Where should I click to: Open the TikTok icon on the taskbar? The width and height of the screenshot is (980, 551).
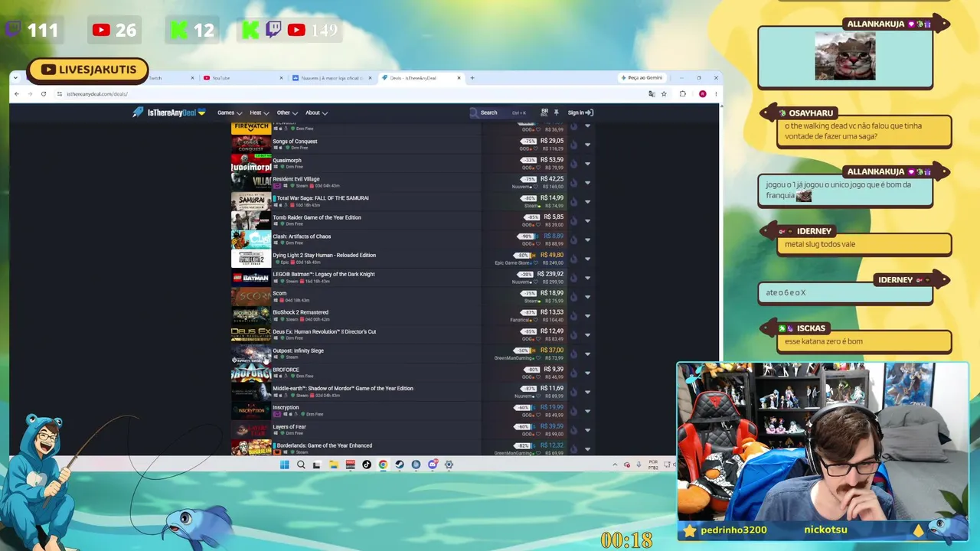pyautogui.click(x=367, y=465)
